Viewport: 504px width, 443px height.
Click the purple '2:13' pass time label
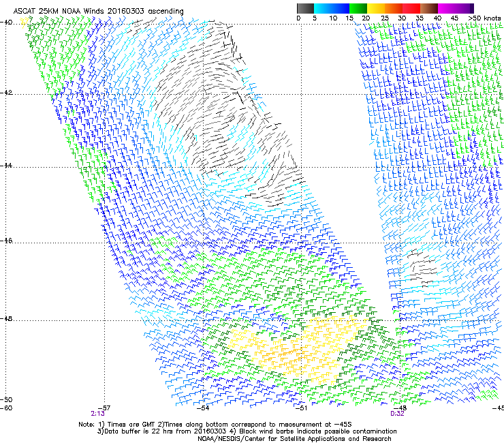click(97, 414)
